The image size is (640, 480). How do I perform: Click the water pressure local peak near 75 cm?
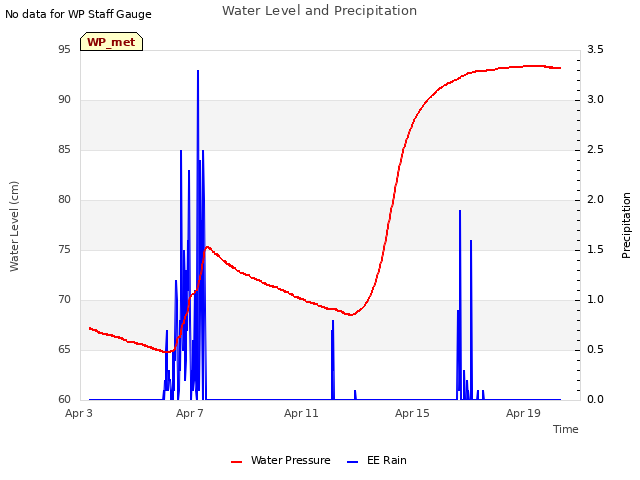(208, 247)
